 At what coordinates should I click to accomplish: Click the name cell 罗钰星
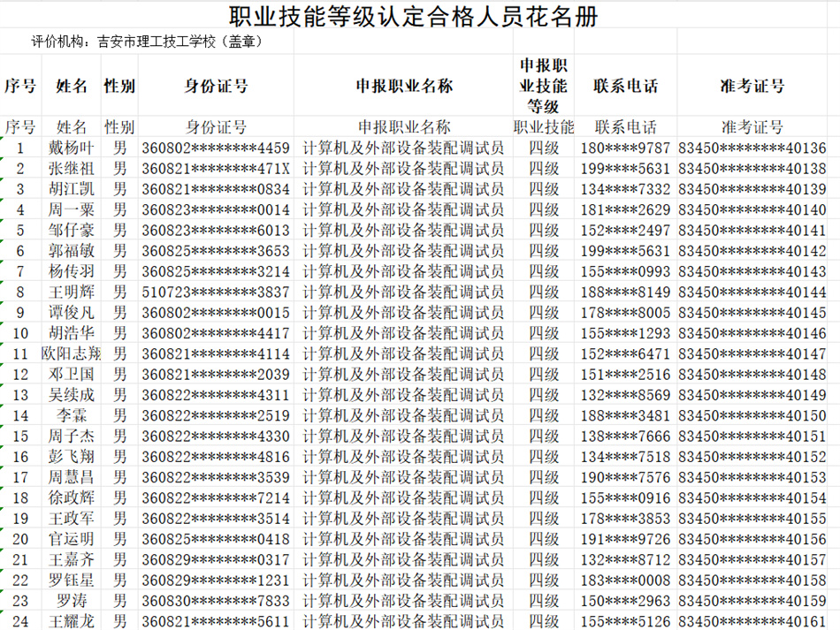(x=72, y=581)
